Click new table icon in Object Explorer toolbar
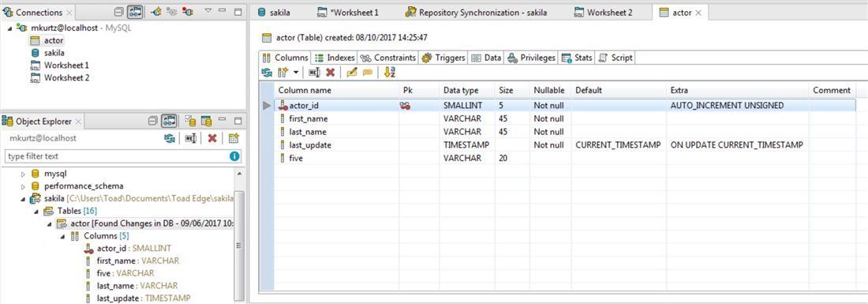868x304 pixels. pos(234,138)
